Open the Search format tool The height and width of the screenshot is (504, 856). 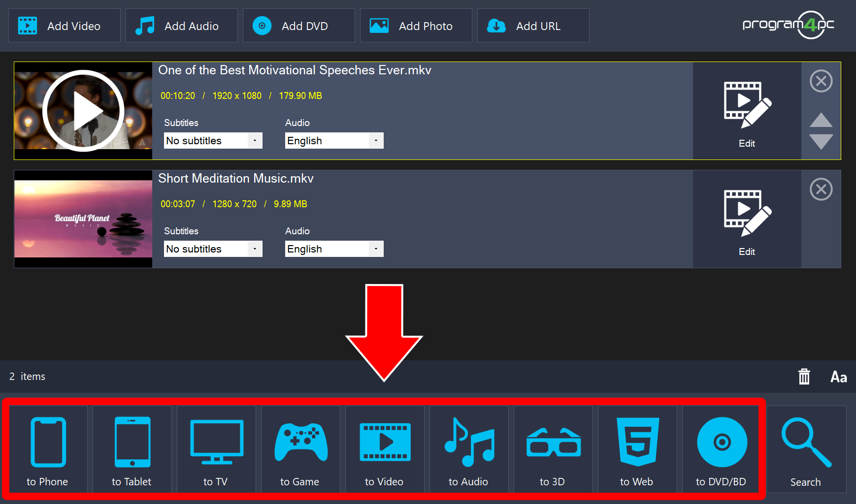point(806,449)
